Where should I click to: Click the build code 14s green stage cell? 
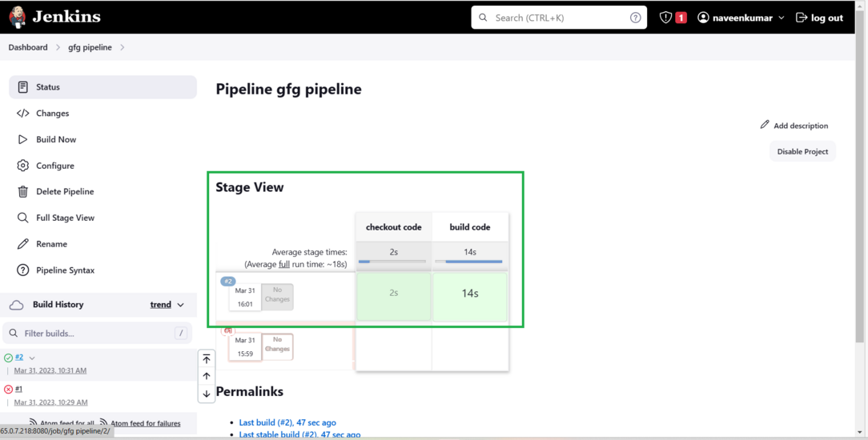470,294
